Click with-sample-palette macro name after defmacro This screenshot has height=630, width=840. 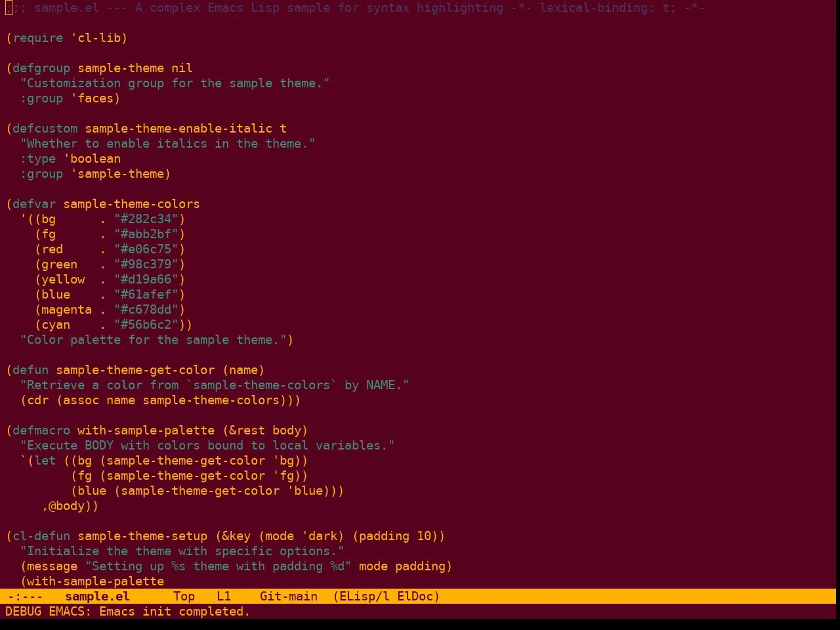[146, 430]
